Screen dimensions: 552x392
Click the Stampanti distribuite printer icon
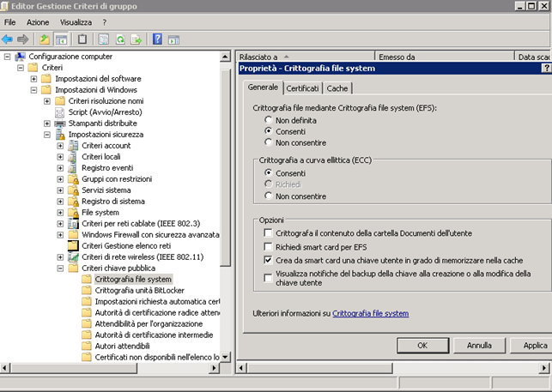click(60, 124)
